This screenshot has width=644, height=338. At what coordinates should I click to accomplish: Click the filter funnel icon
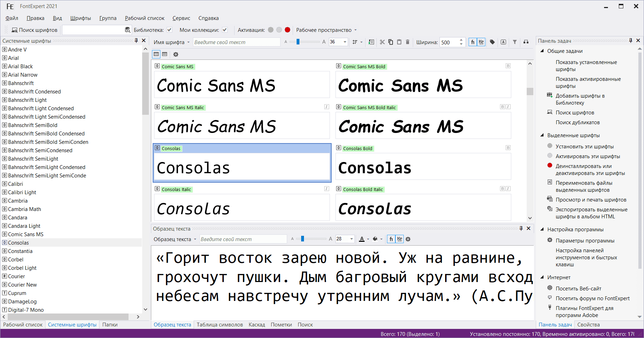point(515,42)
